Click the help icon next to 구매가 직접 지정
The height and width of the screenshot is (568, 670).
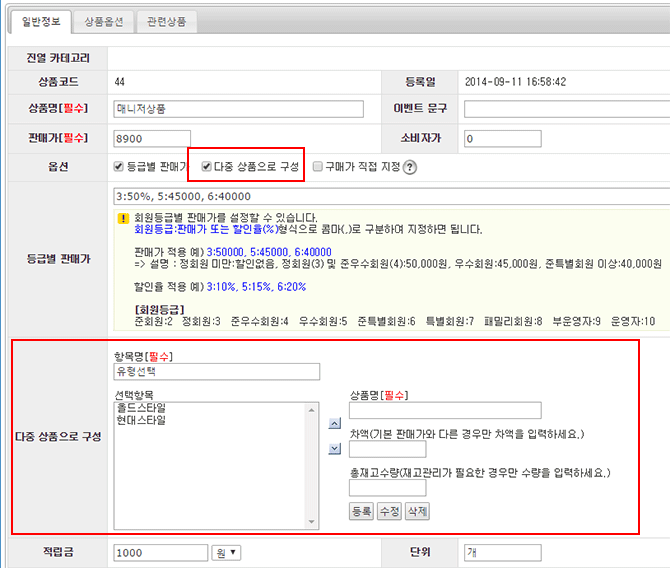[410, 167]
